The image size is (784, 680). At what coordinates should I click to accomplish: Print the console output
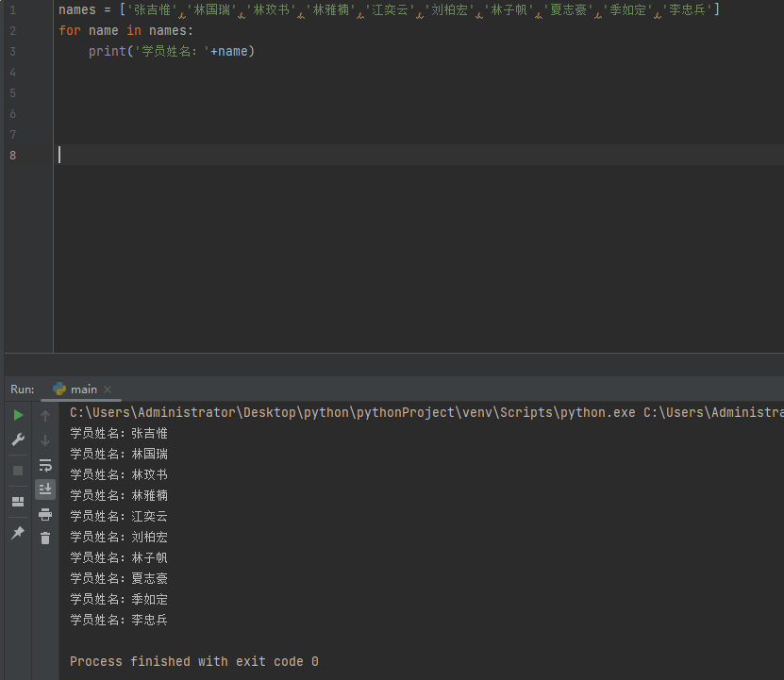coord(45,514)
